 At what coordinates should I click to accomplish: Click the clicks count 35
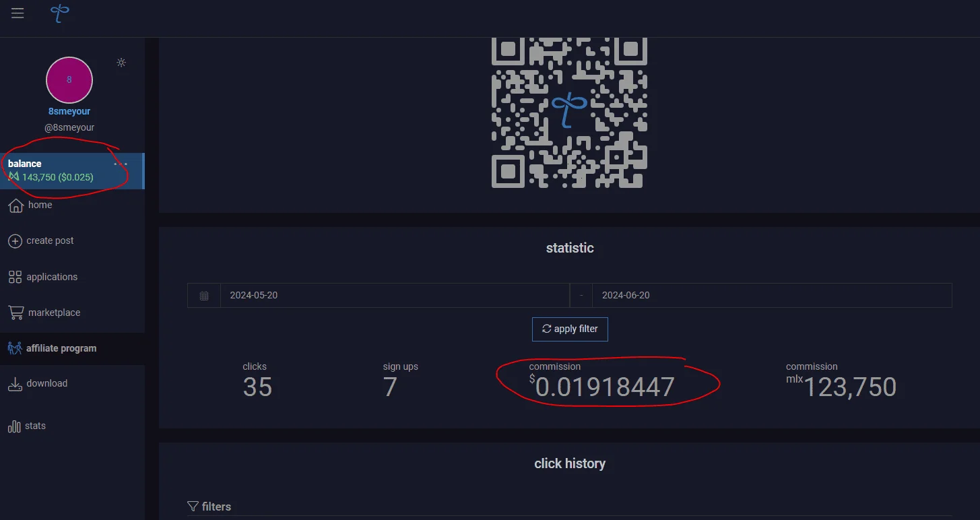click(257, 387)
